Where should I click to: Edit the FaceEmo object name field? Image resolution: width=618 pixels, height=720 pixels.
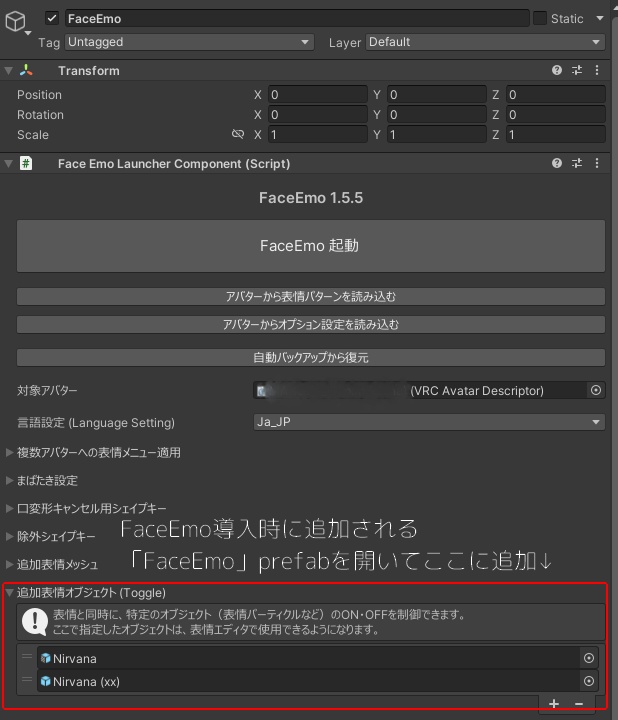tap(297, 18)
